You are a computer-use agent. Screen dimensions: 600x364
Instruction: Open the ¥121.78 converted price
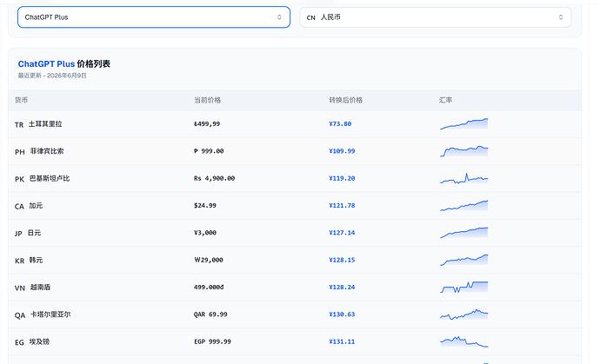(342, 205)
